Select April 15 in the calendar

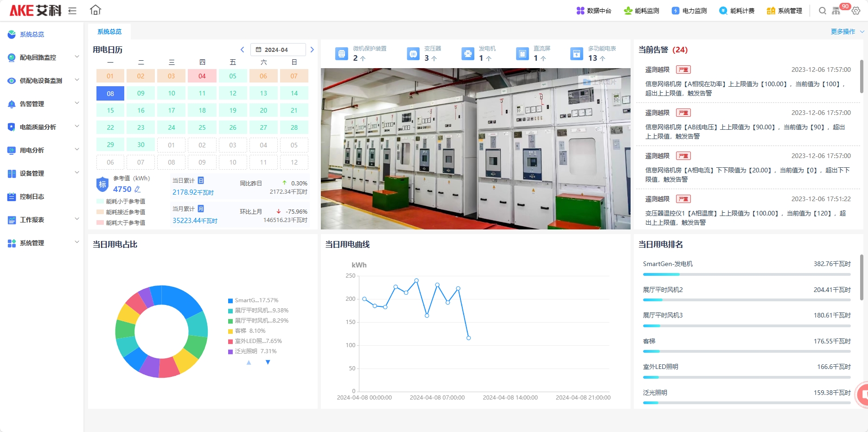point(110,110)
